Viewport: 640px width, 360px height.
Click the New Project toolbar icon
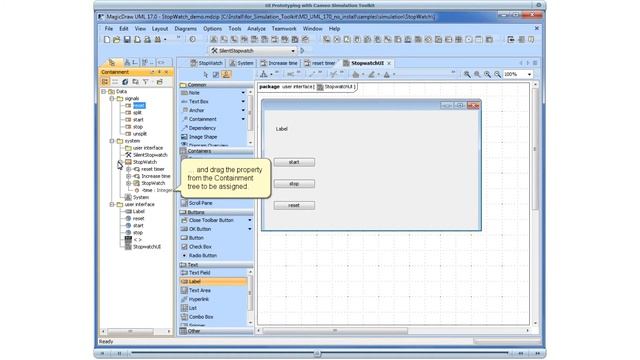(107, 40)
